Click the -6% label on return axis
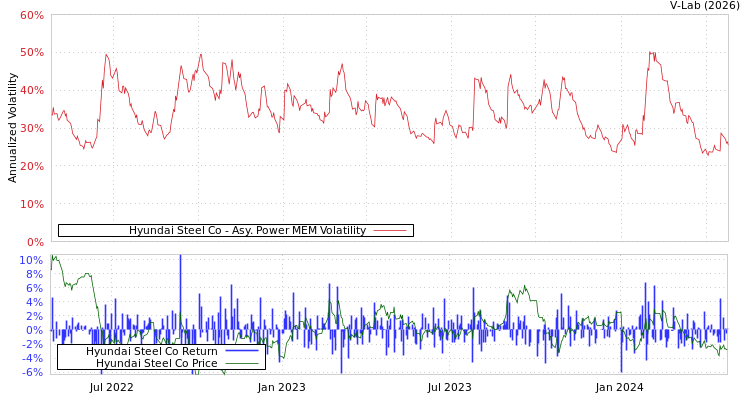Image resolution: width=750 pixels, height=400 pixels. [32, 372]
